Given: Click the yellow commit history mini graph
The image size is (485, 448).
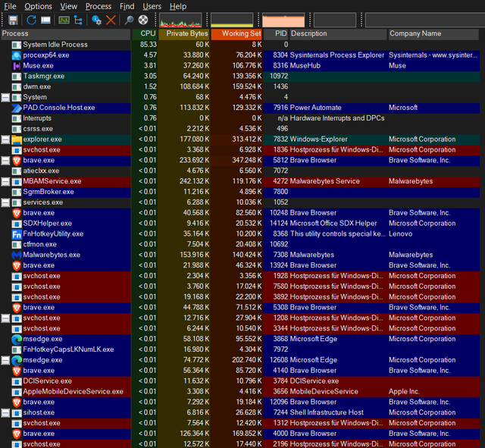Looking at the screenshot, I should [232, 20].
